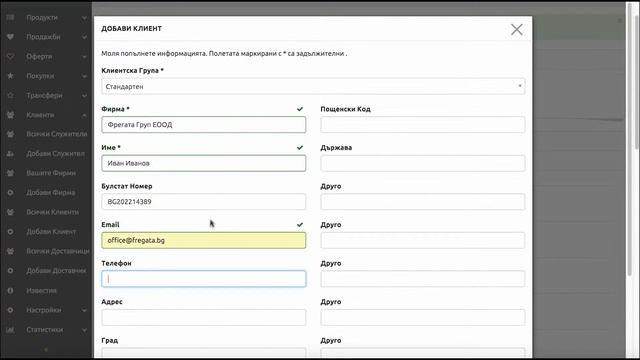
Task: Click the Статистики chart icon
Action: [x=11, y=330]
